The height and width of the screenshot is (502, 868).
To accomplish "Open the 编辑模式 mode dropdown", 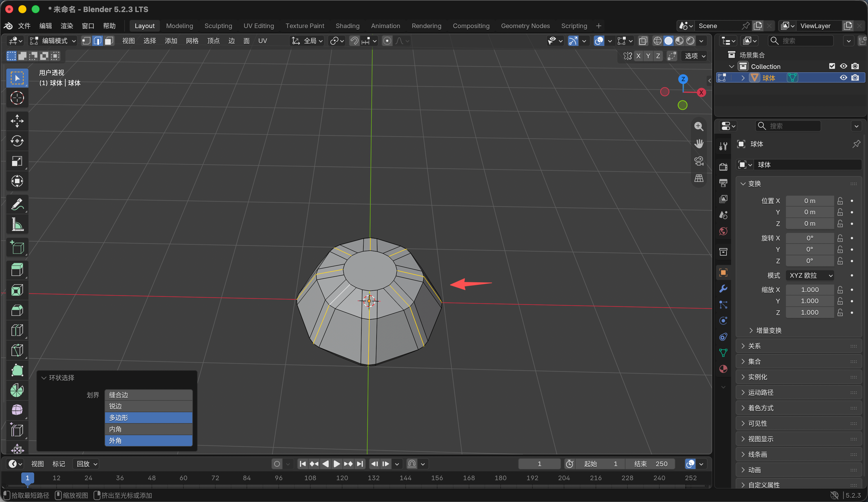I will pos(53,41).
